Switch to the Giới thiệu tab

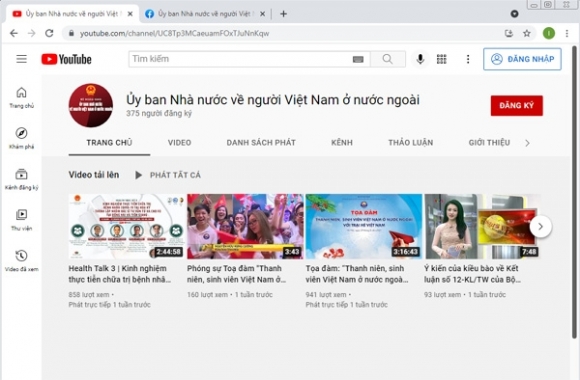pos(489,143)
